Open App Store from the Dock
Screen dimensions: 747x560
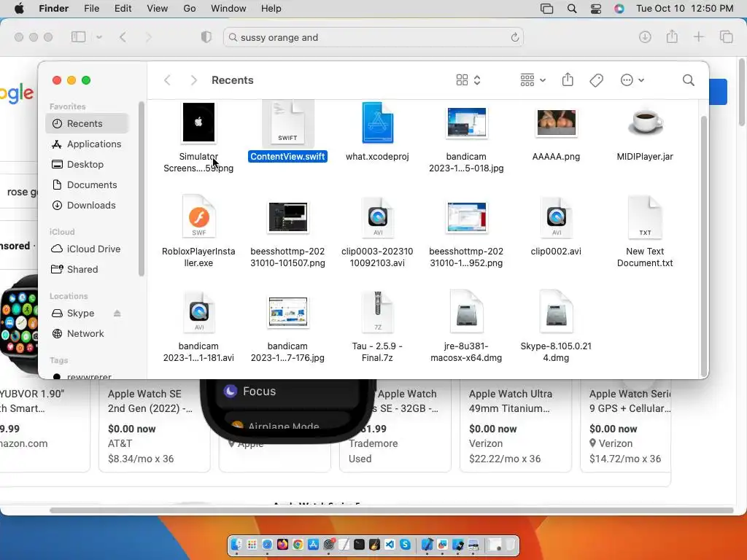(x=313, y=544)
